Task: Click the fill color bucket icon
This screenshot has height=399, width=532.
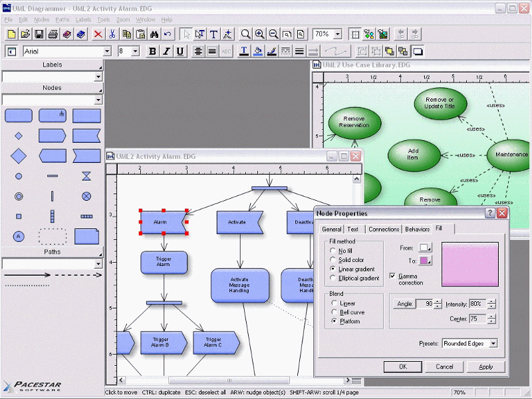Action: pos(258,51)
